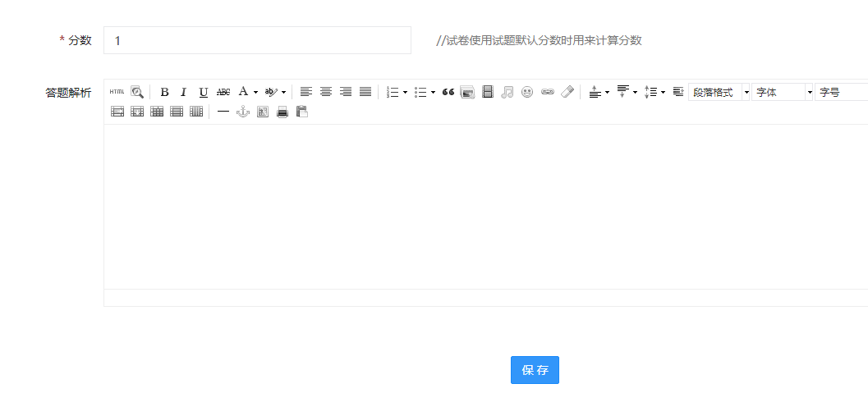The image size is (868, 393).
Task: Insert an anchor
Action: 243,112
